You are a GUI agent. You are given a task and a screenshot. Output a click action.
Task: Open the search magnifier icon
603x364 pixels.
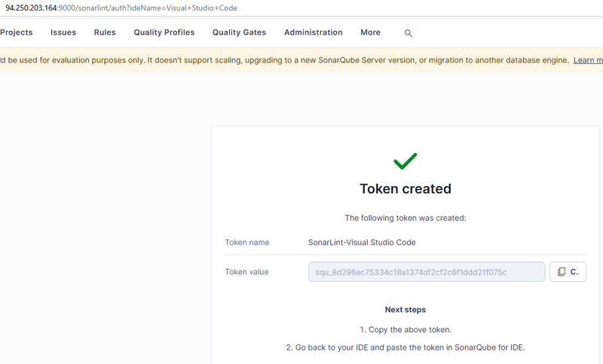408,33
